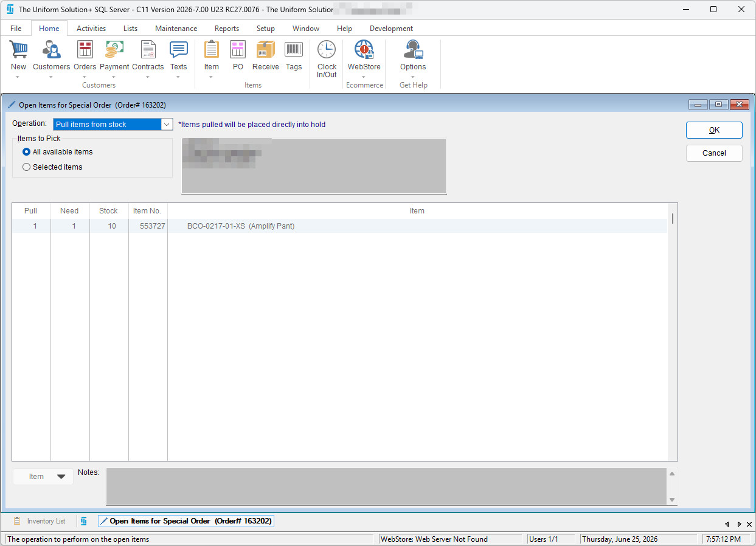Restore the Open Items dialog window

pos(718,105)
